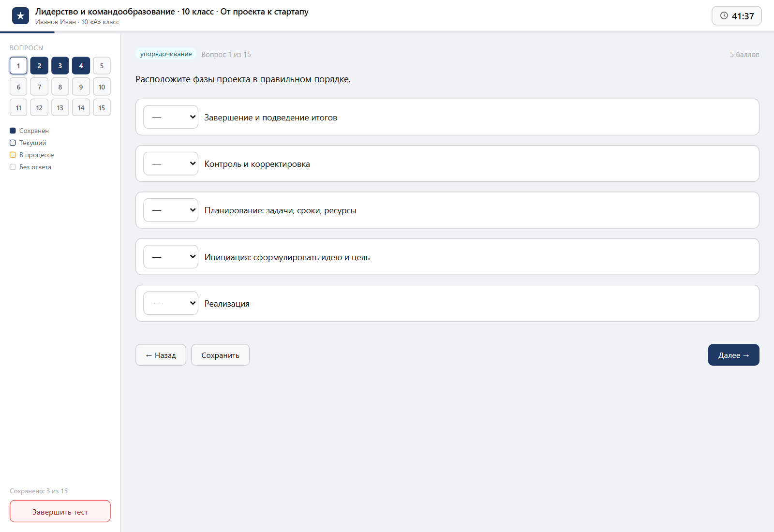
Task: Jump to saved question 3
Action: (x=60, y=66)
